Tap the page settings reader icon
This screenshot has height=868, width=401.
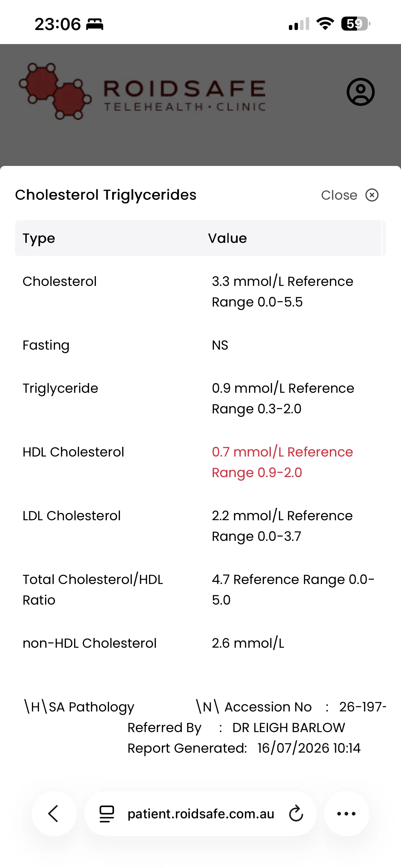[107, 814]
